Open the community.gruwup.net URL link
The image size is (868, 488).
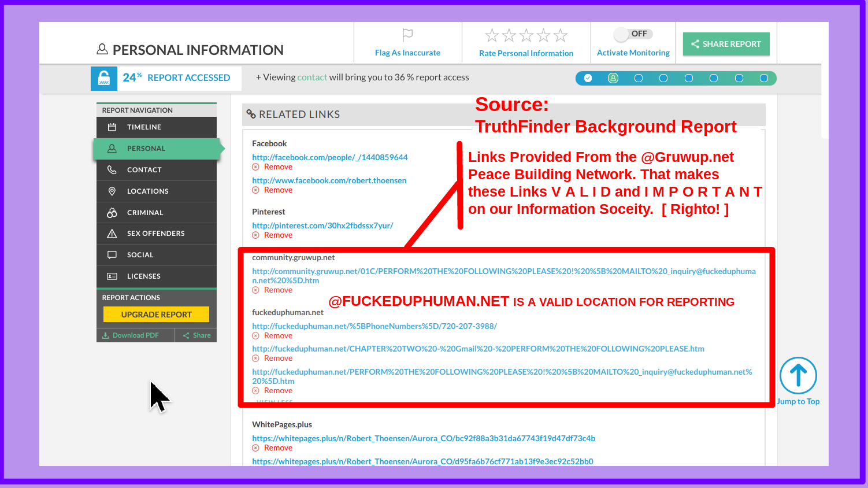tap(504, 276)
